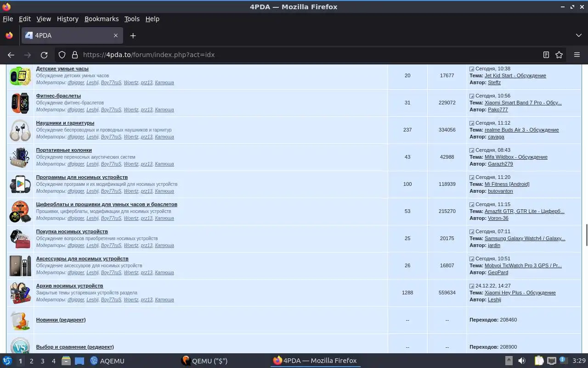Screen dimensions: 588x368
Task: Reload the page with the refresh icon
Action: (x=44, y=55)
